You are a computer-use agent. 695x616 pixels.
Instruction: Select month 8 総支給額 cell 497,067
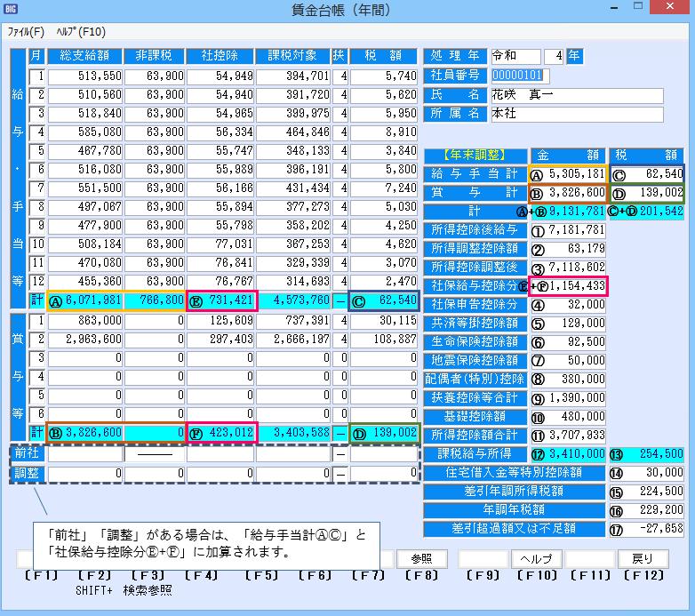(85, 206)
